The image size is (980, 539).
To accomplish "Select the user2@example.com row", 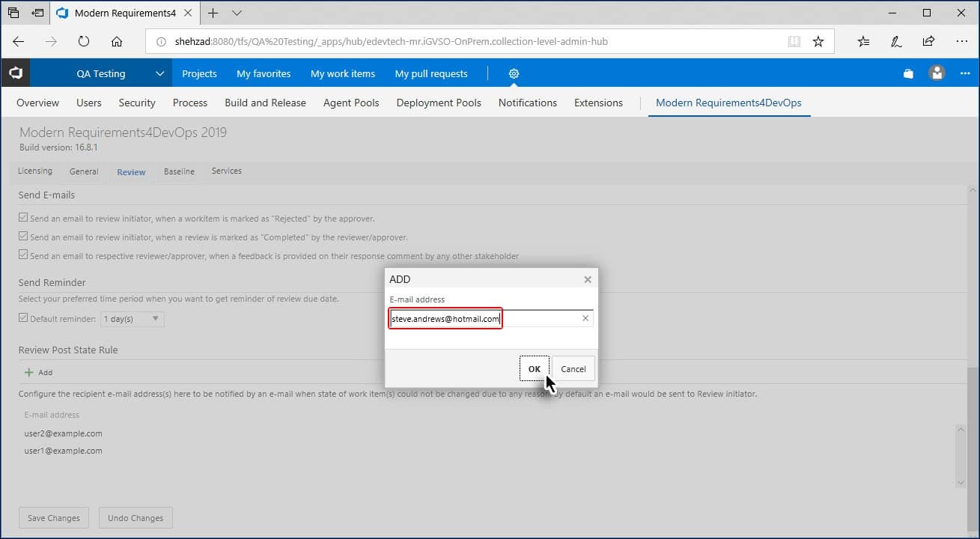I will (63, 433).
